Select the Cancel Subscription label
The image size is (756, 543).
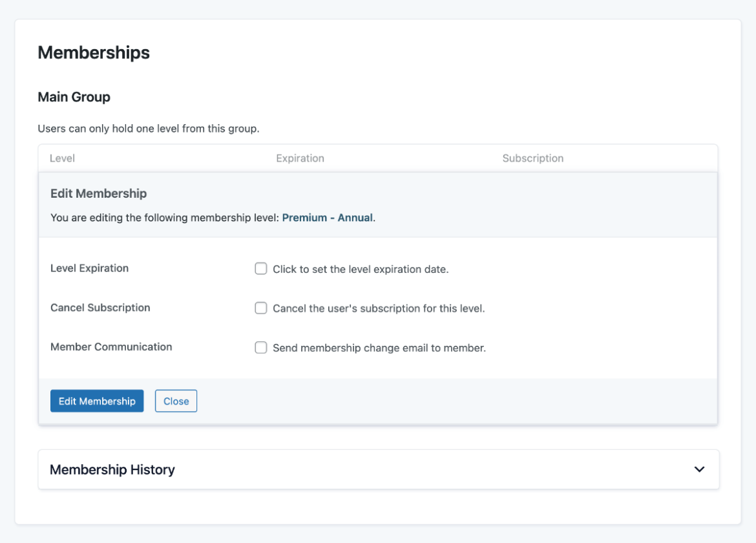[100, 308]
